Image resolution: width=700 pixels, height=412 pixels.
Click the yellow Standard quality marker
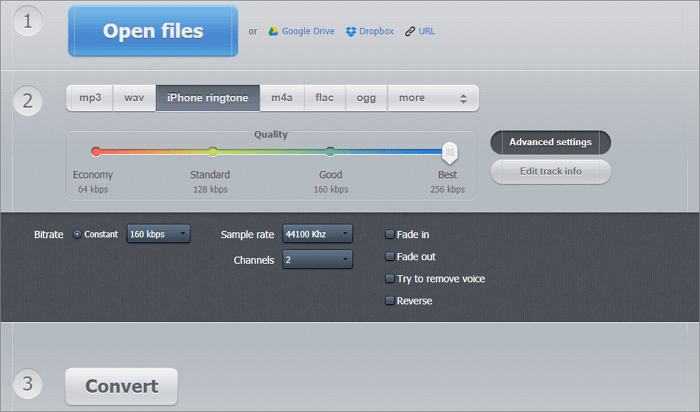click(x=212, y=152)
